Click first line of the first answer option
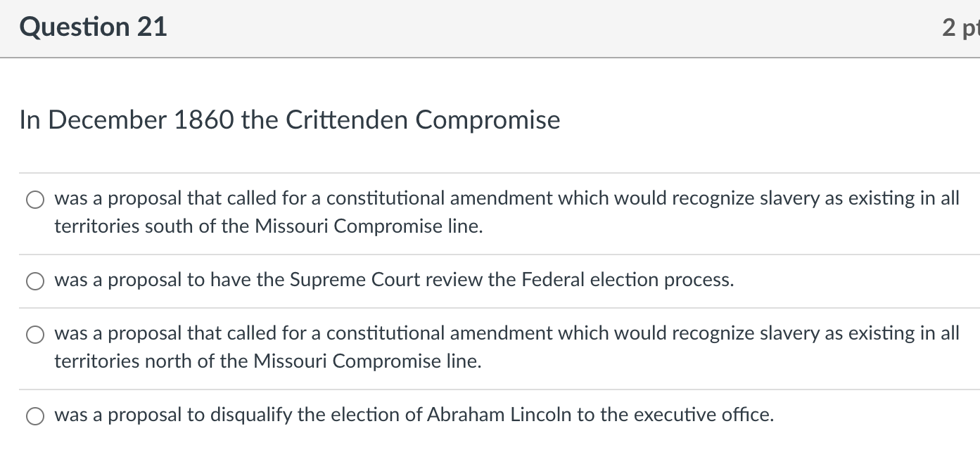The width and height of the screenshot is (980, 457). (x=507, y=199)
